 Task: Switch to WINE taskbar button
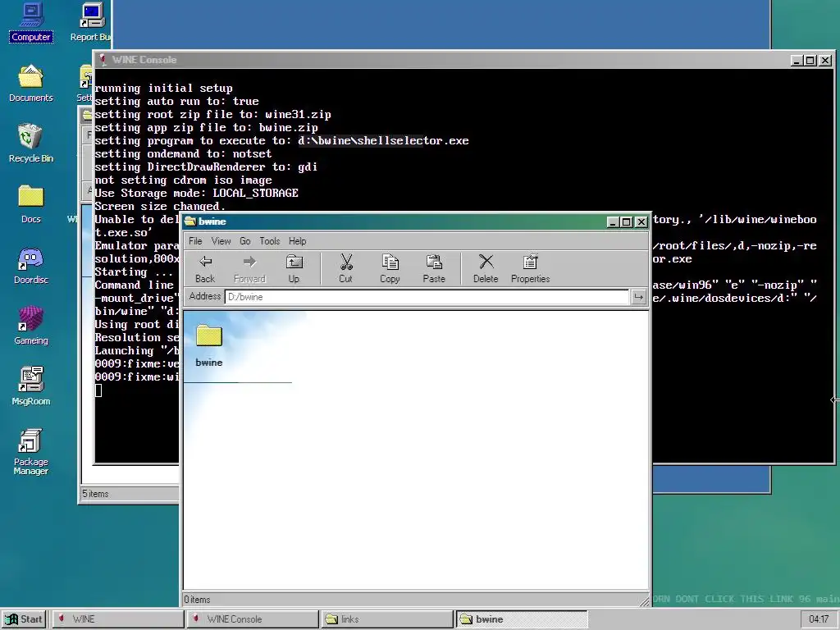point(118,619)
